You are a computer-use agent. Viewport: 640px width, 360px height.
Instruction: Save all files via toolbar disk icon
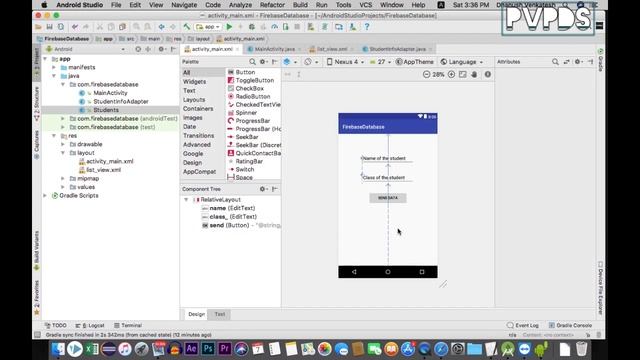(49, 27)
